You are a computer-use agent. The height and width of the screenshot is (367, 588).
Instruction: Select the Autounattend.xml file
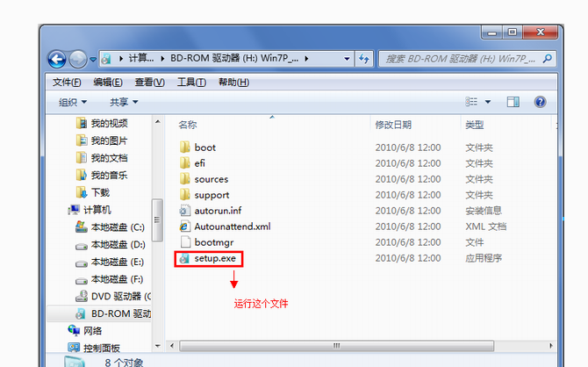225,227
